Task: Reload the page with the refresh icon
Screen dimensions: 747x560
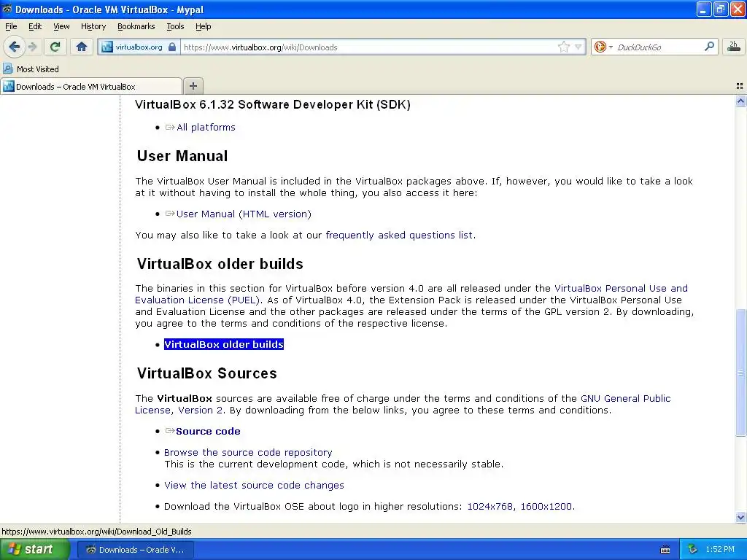Action: click(55, 47)
